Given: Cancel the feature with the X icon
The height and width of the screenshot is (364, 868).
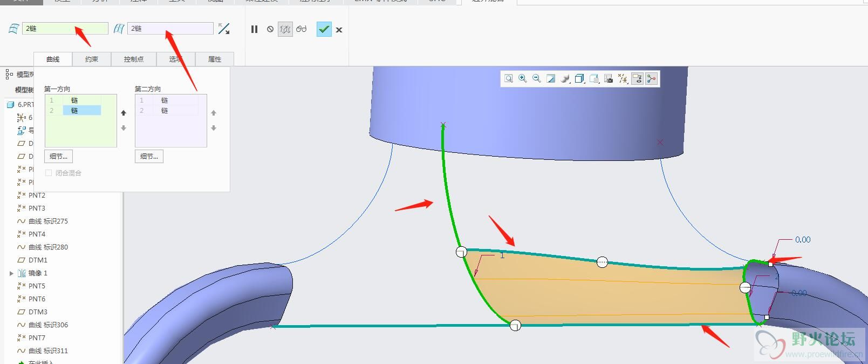Looking at the screenshot, I should coord(339,30).
